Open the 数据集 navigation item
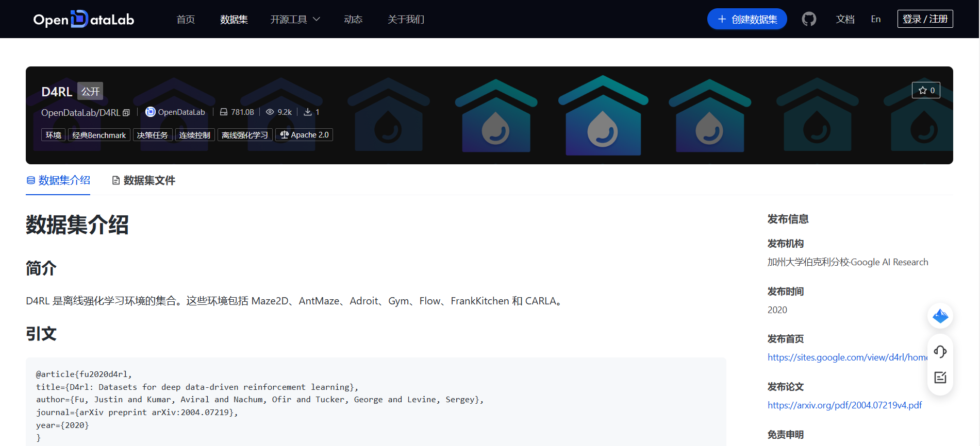The height and width of the screenshot is (446, 980). pos(234,19)
